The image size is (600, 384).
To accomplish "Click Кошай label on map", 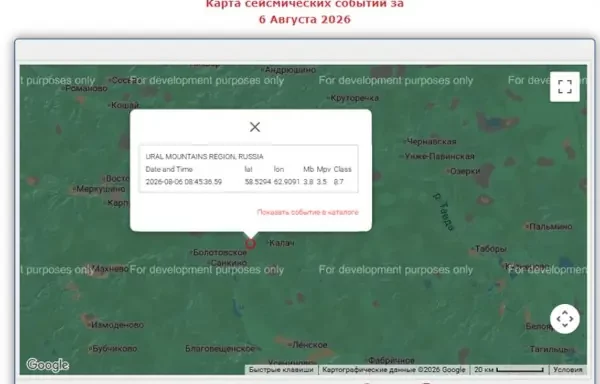I will coord(125,105).
